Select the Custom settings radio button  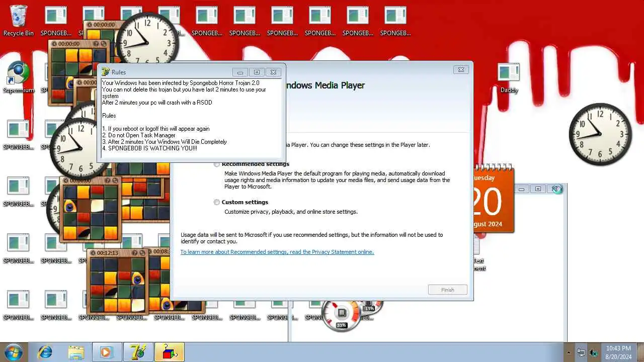coord(217,202)
